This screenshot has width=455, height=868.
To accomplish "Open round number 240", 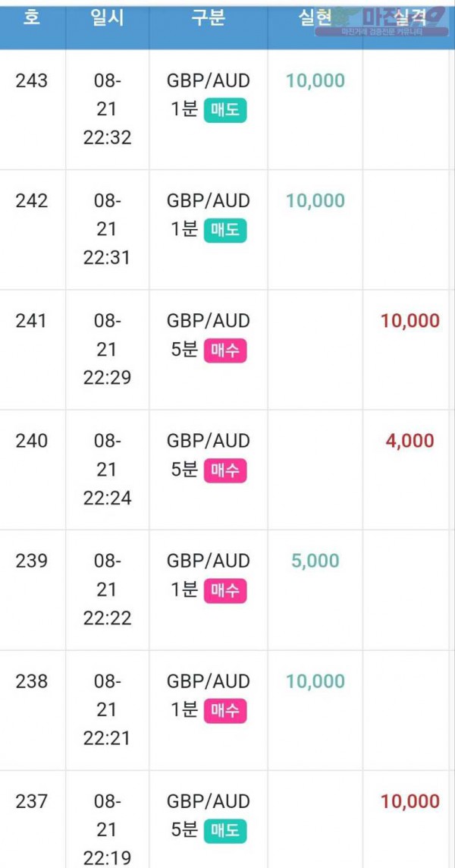I will (x=32, y=441).
